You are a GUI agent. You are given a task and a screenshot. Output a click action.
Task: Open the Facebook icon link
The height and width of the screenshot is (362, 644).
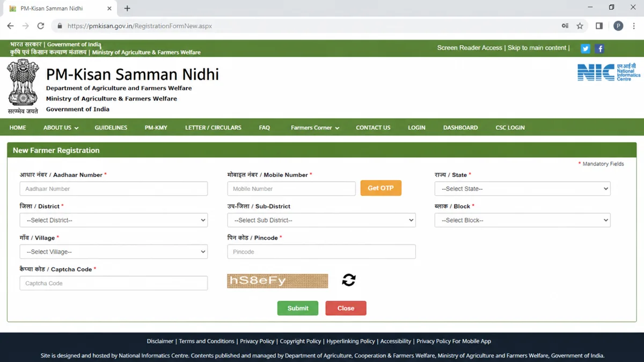click(599, 48)
